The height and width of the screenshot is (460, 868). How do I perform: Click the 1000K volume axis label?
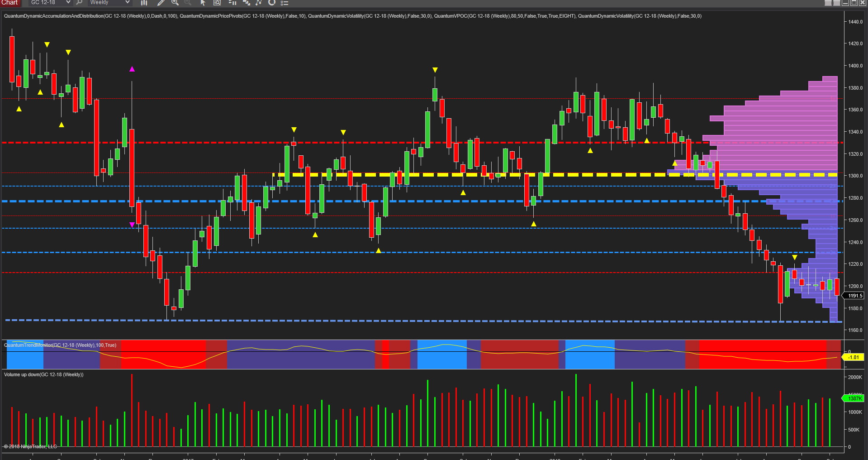(855, 412)
